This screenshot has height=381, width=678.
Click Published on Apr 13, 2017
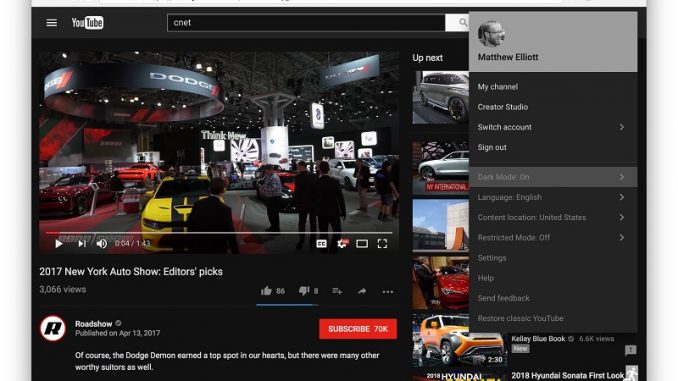click(x=118, y=333)
